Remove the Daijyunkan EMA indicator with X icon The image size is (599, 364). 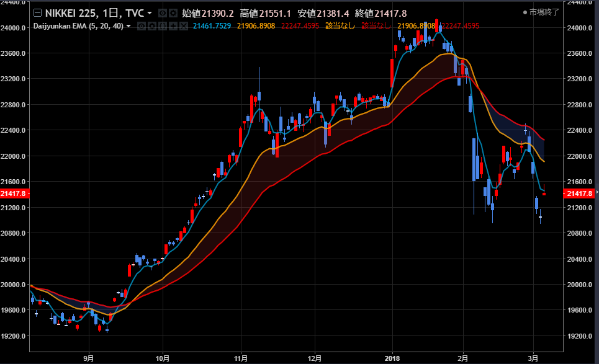[x=184, y=26]
